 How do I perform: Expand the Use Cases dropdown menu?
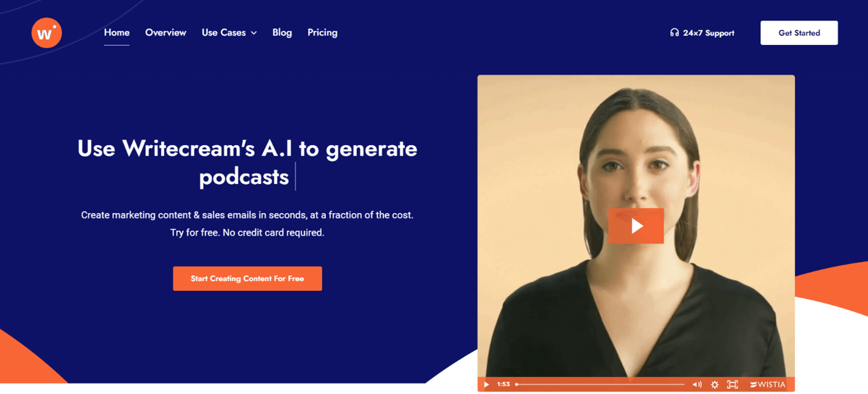click(229, 33)
